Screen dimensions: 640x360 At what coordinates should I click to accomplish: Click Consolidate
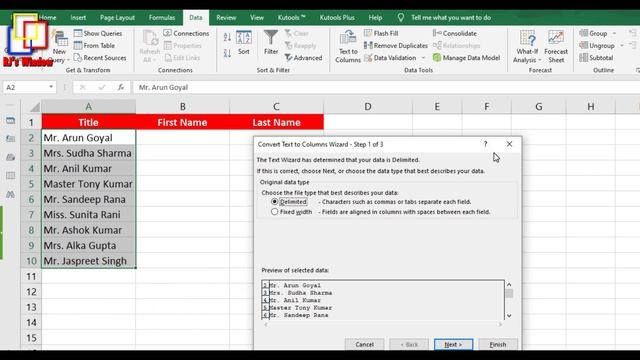[x=455, y=33]
